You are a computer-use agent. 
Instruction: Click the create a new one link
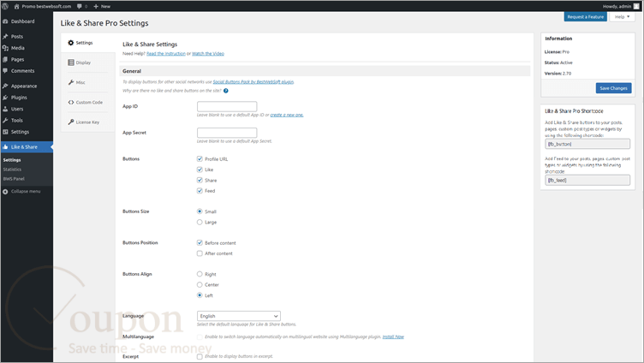coord(287,115)
